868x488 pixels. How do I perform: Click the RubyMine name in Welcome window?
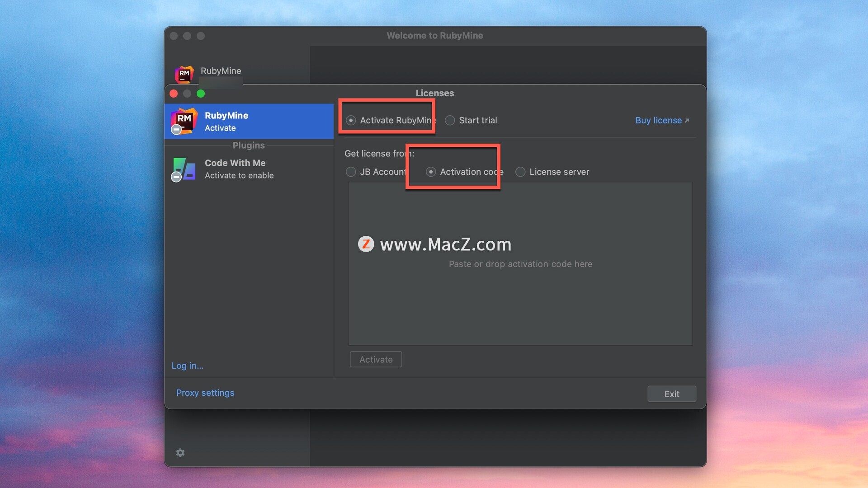[221, 70]
